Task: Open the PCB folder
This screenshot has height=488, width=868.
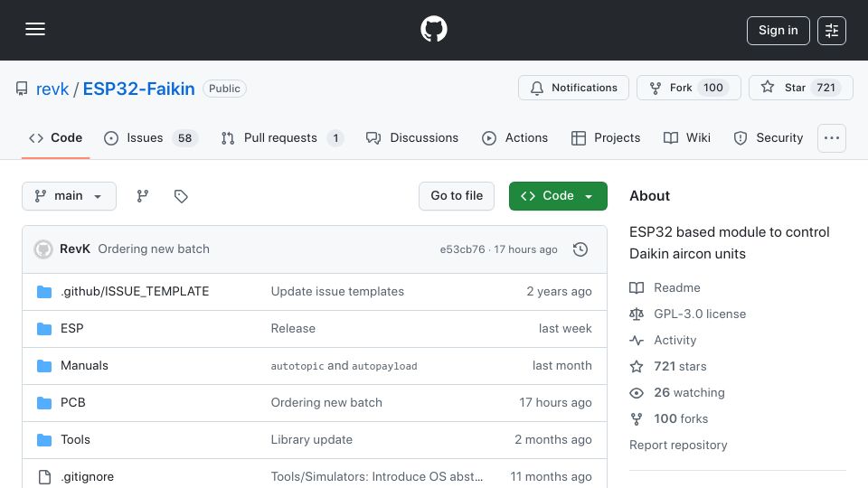Action: click(x=73, y=403)
